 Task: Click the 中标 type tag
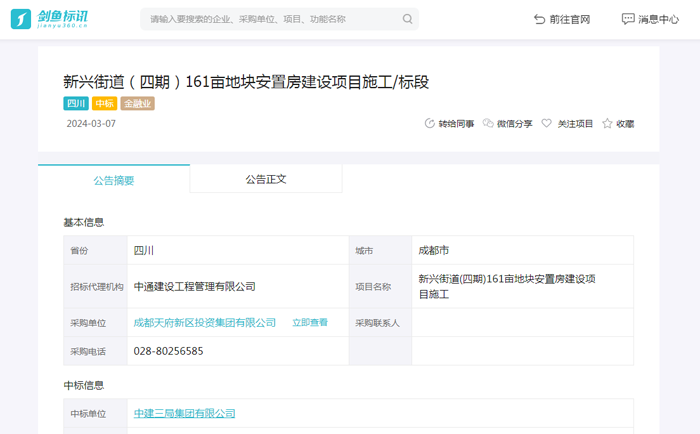[x=104, y=104]
